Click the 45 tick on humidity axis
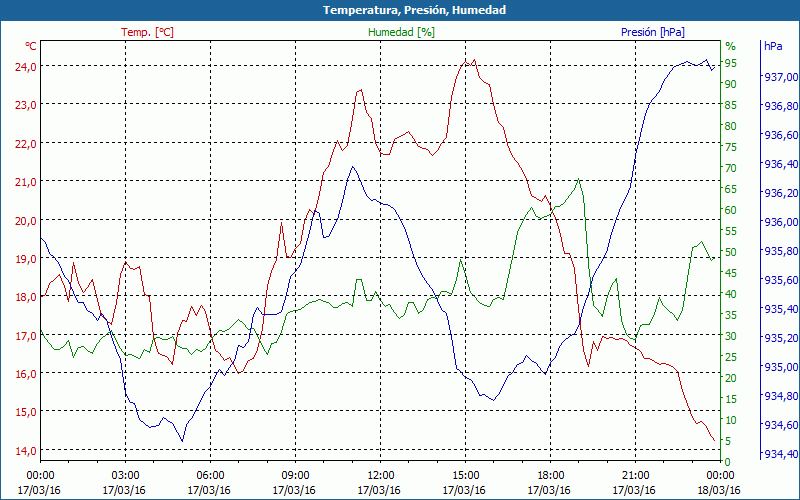The width and height of the screenshot is (800, 500). pyautogui.click(x=731, y=273)
